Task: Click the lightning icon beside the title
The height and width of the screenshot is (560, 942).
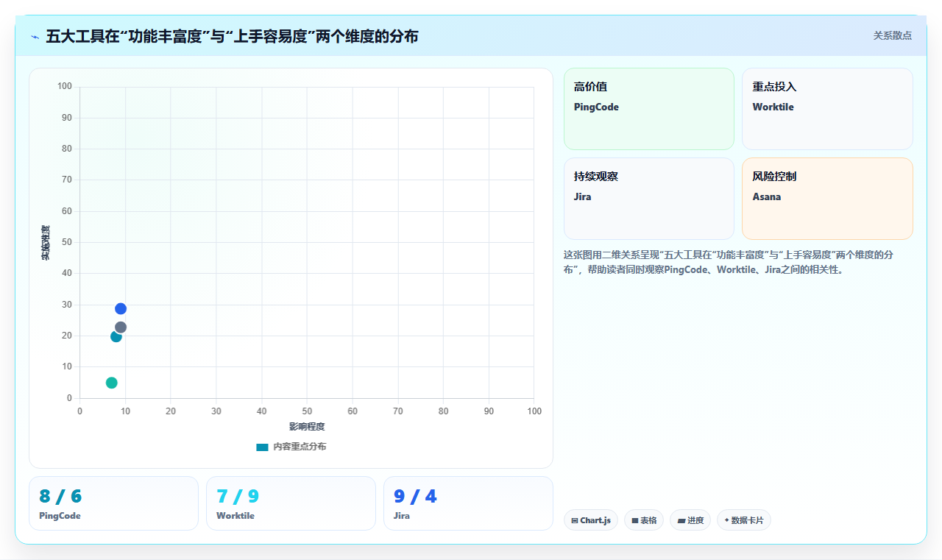Action: click(x=35, y=37)
